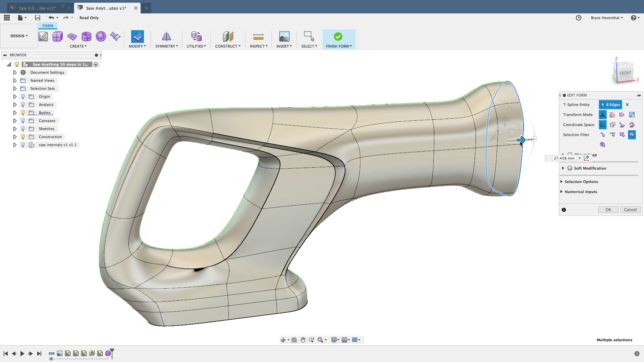Open the Bryce Heventhal account dropdown
The width and height of the screenshot is (644, 362).
coord(607,18)
